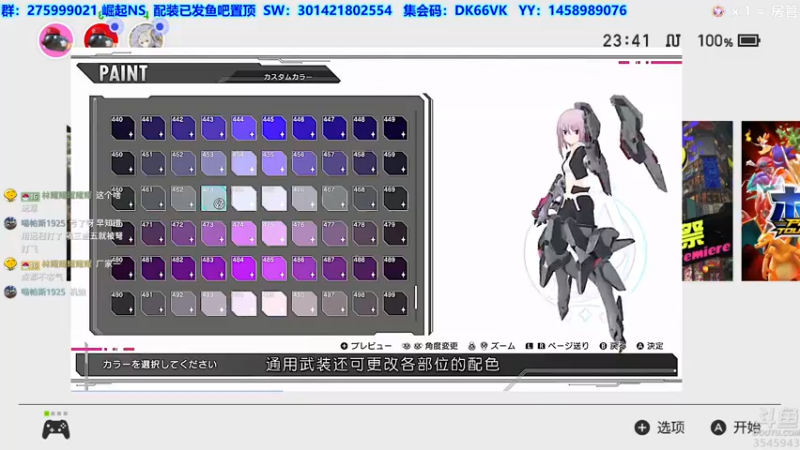Choose swatch number 443
Viewport: 800px width, 450px height.
(213, 128)
